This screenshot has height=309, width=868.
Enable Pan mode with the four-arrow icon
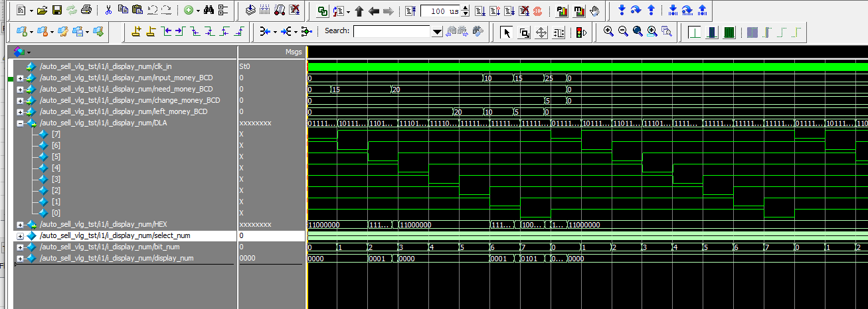[x=542, y=32]
